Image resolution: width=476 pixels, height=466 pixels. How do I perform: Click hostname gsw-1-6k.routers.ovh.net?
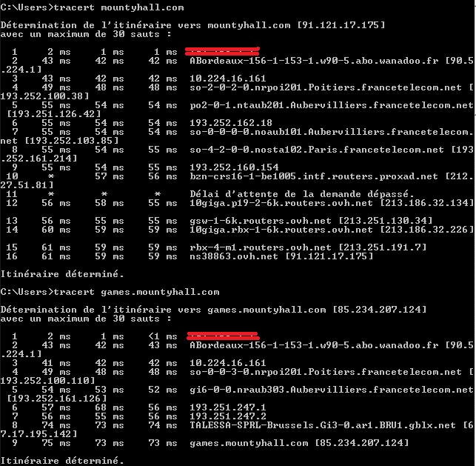(x=260, y=221)
